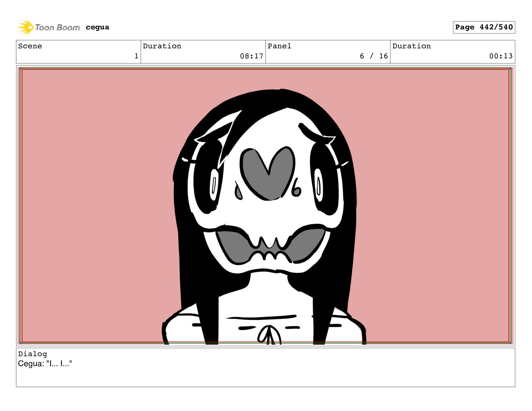This screenshot has height=411, width=532.
Task: Select the "Dialog" label
Action: pyautogui.click(x=33, y=354)
